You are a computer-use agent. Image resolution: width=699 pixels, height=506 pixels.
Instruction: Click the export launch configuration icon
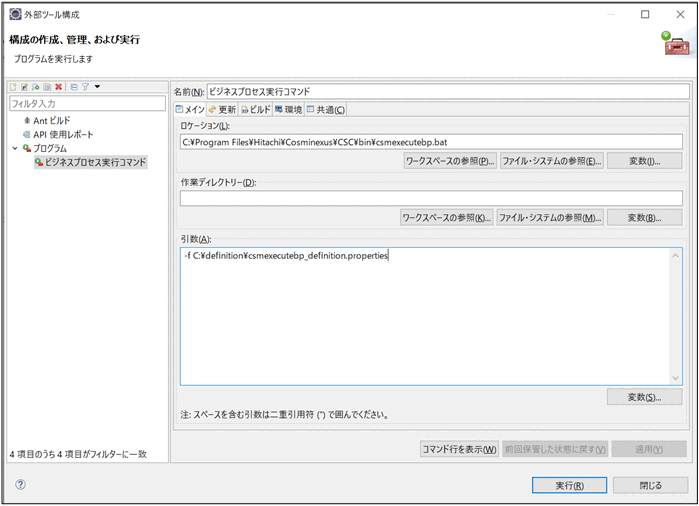click(36, 87)
